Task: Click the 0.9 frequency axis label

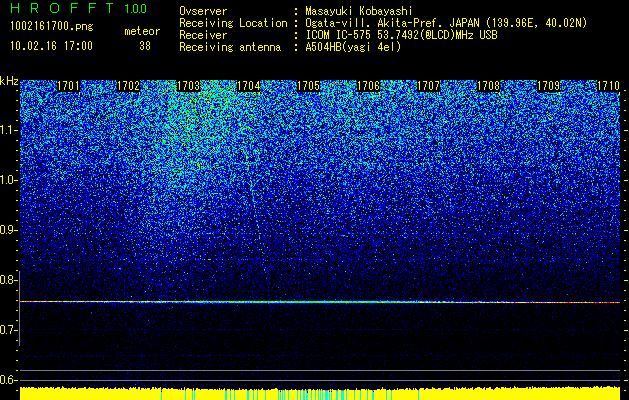Action: [8, 230]
